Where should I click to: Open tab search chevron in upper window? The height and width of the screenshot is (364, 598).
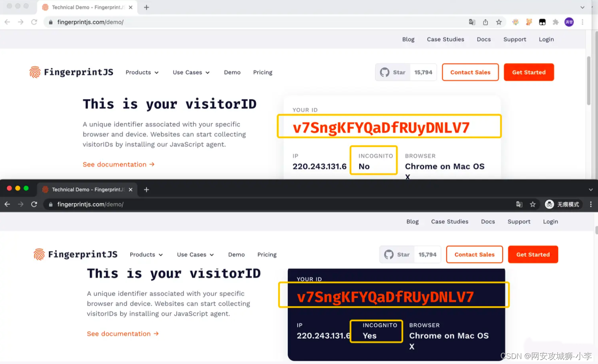pos(582,8)
